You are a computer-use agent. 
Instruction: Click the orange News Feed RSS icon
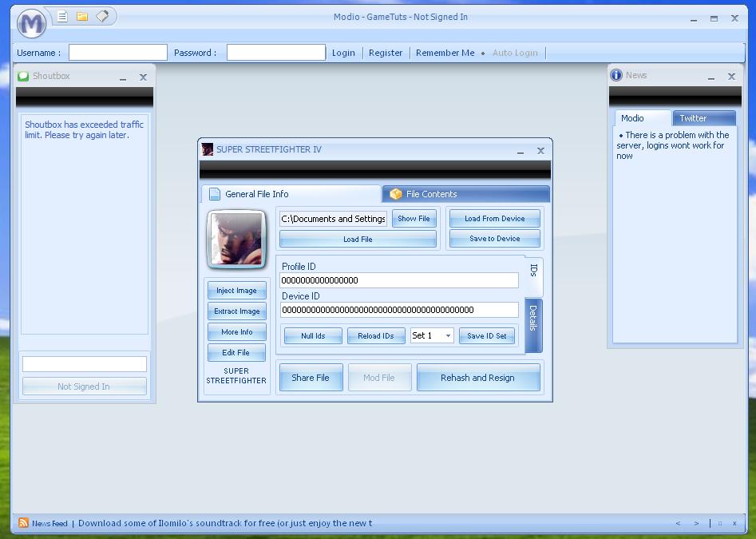tap(23, 522)
